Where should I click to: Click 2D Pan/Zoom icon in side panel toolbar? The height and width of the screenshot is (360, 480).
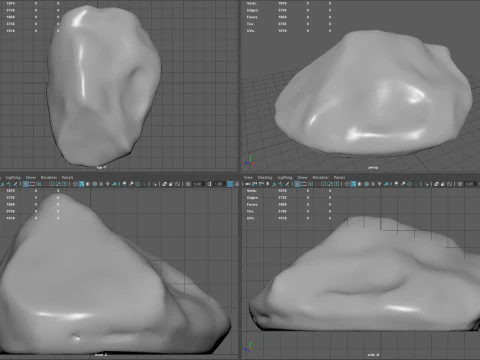(281, 184)
